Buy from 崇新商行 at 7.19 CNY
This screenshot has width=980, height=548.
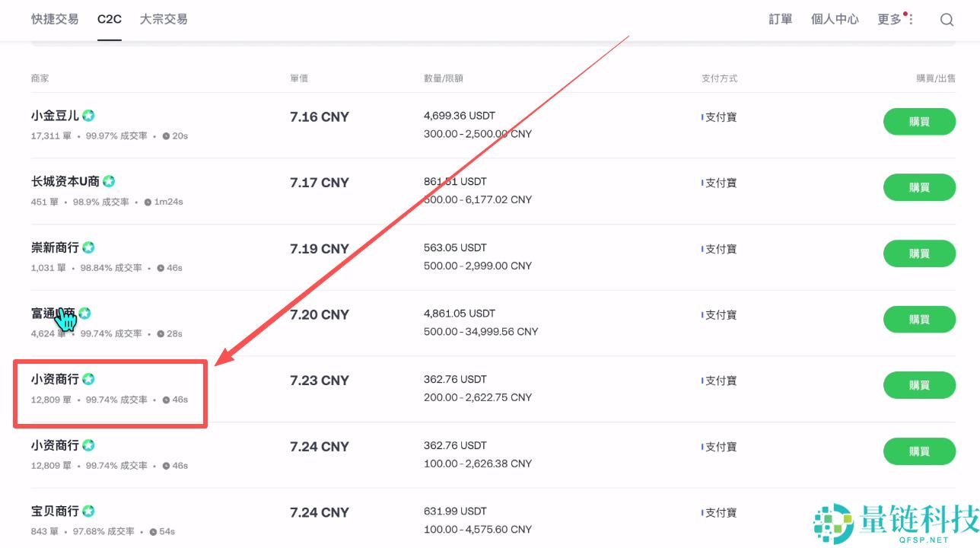point(919,253)
